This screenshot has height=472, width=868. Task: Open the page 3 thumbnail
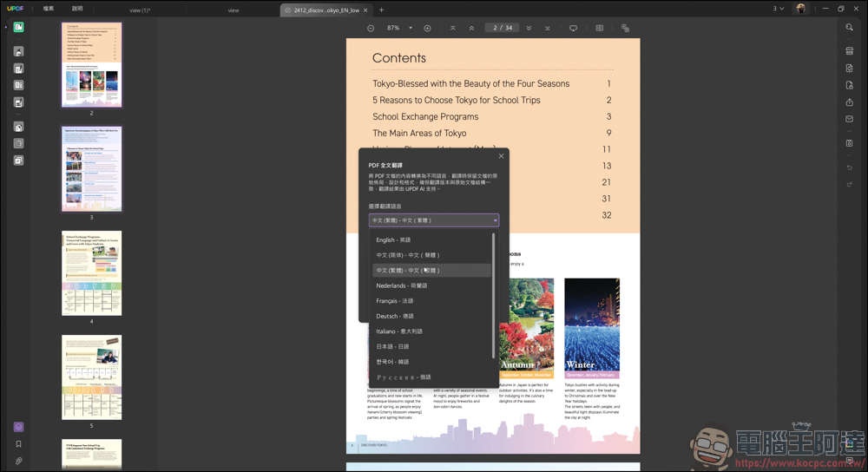(91, 169)
